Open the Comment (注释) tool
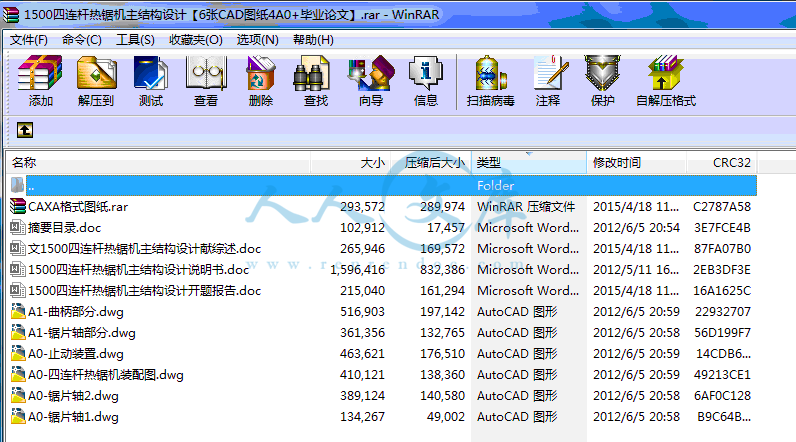Viewport: 796px width, 442px height. click(549, 74)
